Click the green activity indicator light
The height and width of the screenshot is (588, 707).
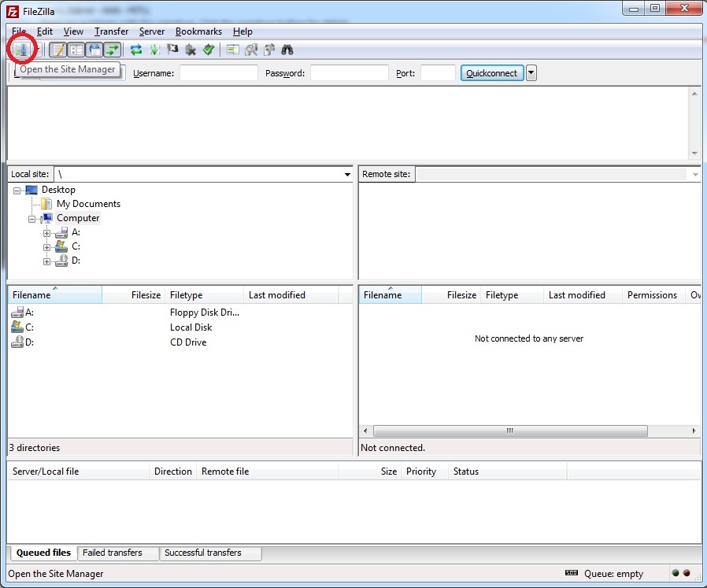tap(676, 573)
